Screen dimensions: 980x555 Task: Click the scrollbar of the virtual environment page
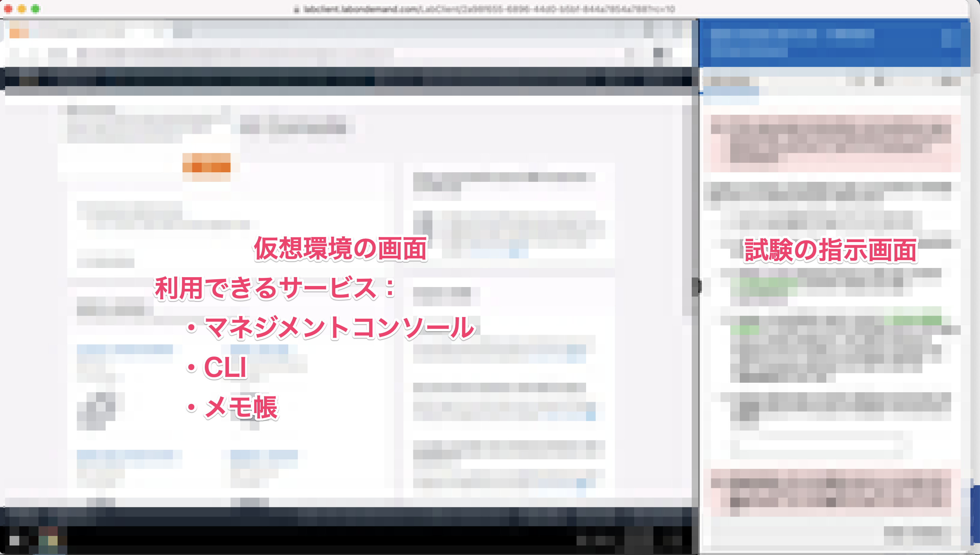687,210
